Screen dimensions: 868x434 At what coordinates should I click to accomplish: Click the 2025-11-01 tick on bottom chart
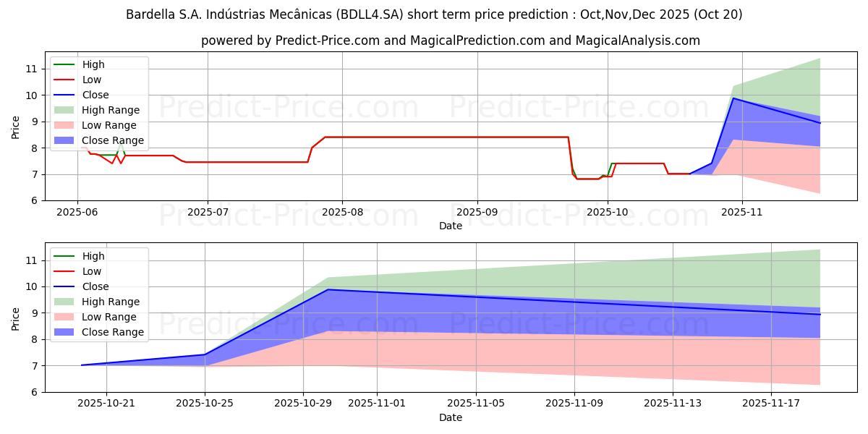pyautogui.click(x=377, y=404)
